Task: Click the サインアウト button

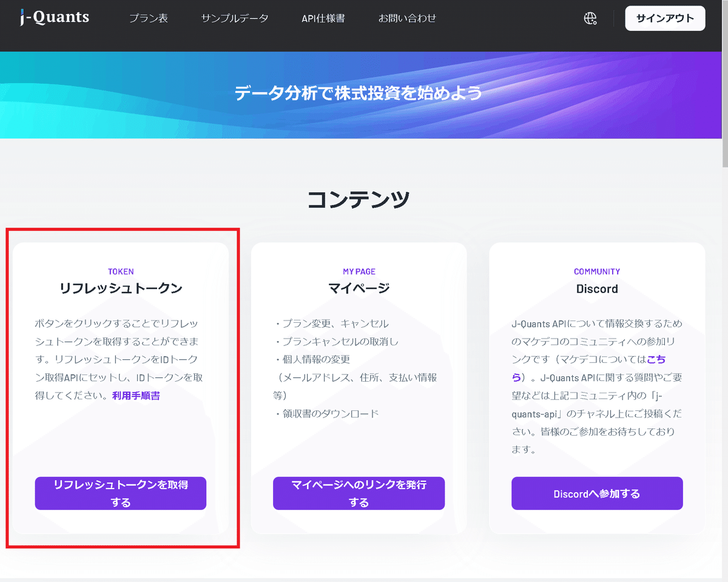Action: [665, 18]
